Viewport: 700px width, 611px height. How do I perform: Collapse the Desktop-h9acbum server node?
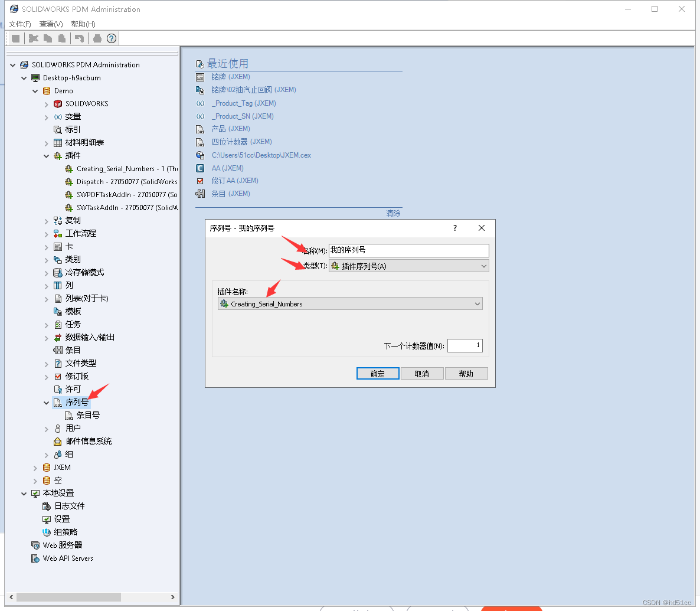[x=24, y=78]
